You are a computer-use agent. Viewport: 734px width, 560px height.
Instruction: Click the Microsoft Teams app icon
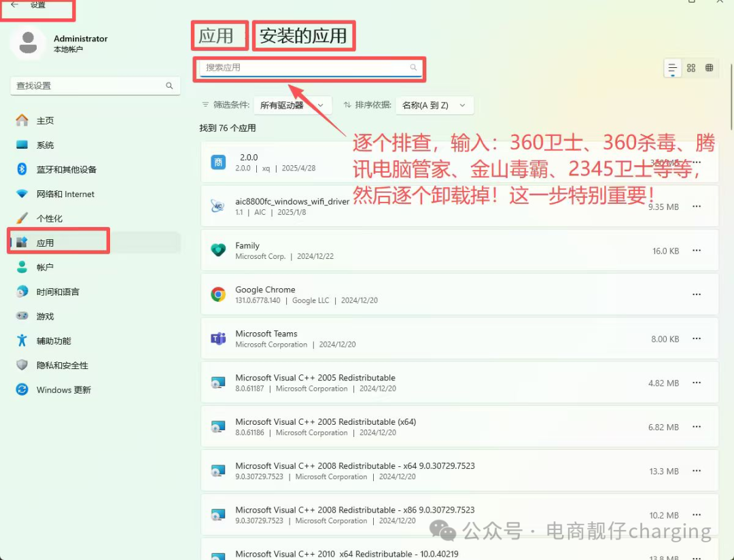tap(218, 338)
